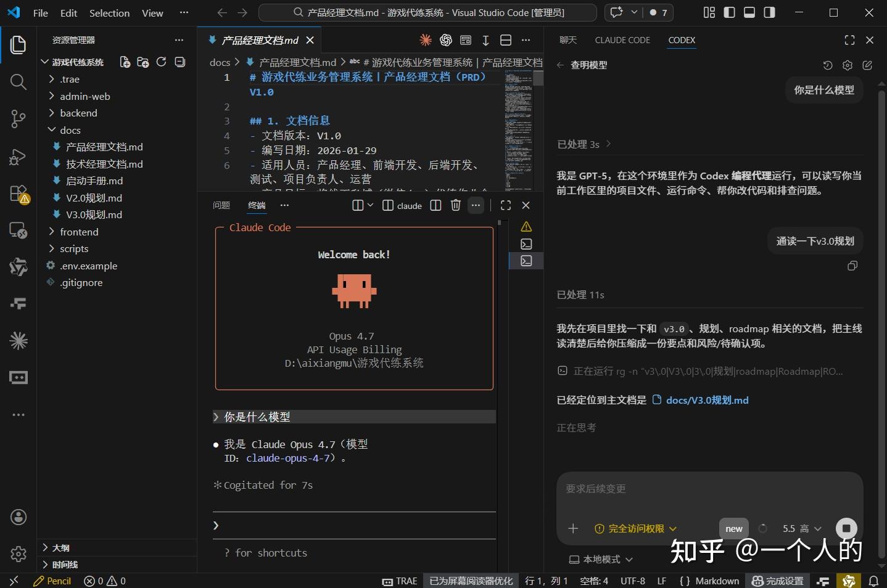Open Claude starburst icon in activity bar
This screenshot has height=588, width=887.
[x=19, y=340]
